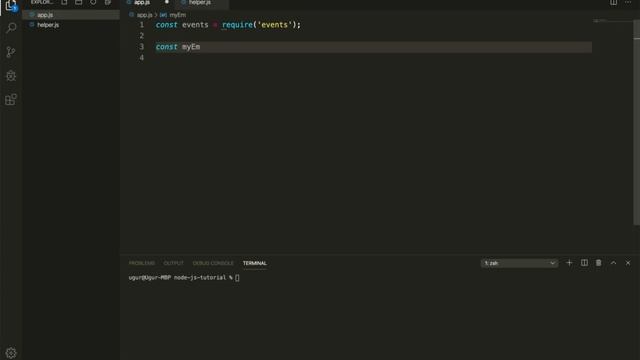Open the Extensions view
The width and height of the screenshot is (640, 360).
(x=11, y=100)
